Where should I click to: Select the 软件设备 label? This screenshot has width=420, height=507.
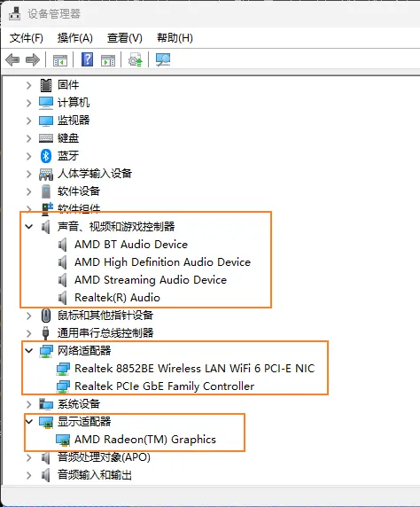tap(79, 191)
